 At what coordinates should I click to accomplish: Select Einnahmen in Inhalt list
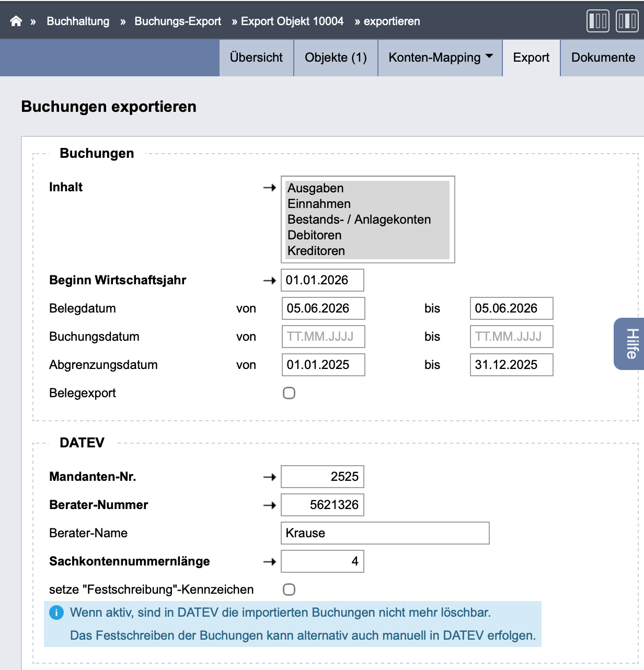(367, 204)
